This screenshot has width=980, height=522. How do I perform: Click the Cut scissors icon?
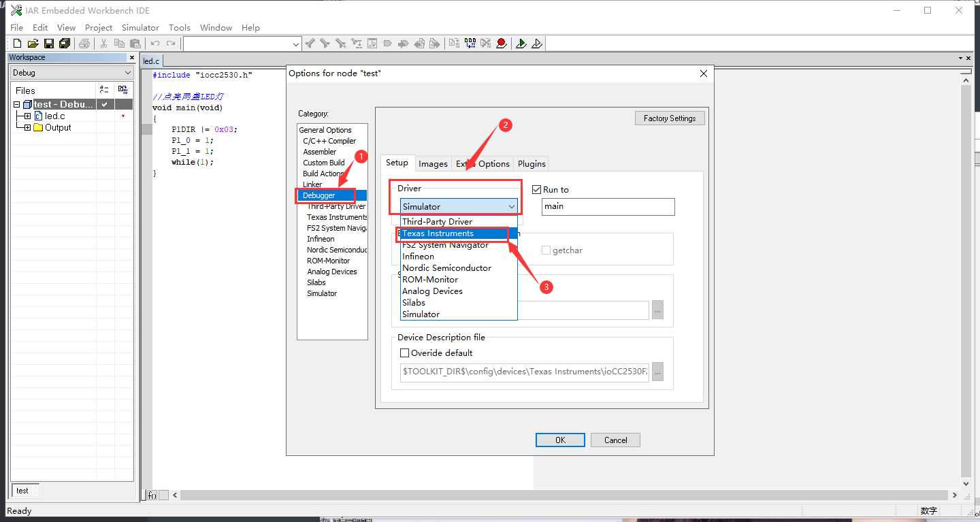[104, 44]
